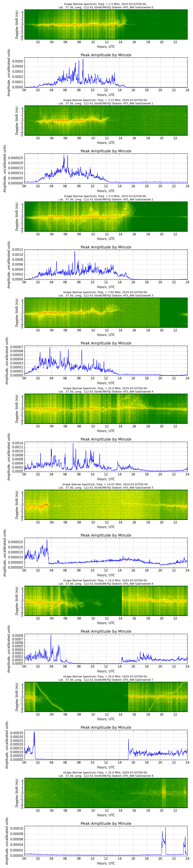The width and height of the screenshot is (193, 868).
Task: Select the 5.0 MHz Doppler spectrogram image
Action: [106, 217]
